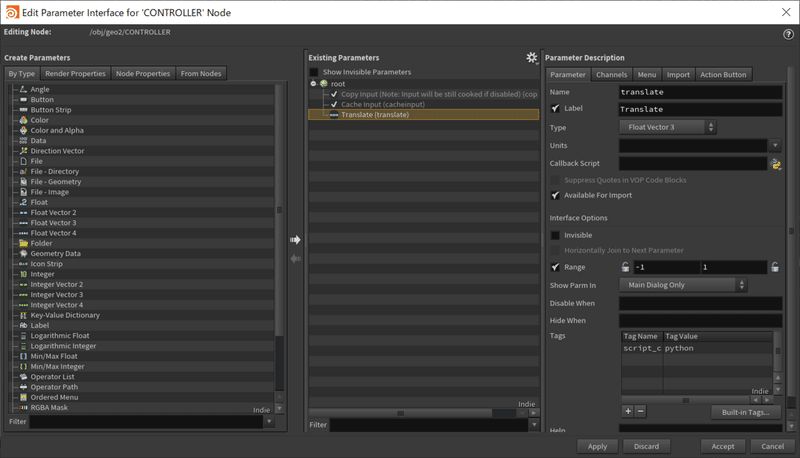The width and height of the screenshot is (800, 458).
Task: Choose the Key-Value Dictionary type
Action: [x=65, y=315]
